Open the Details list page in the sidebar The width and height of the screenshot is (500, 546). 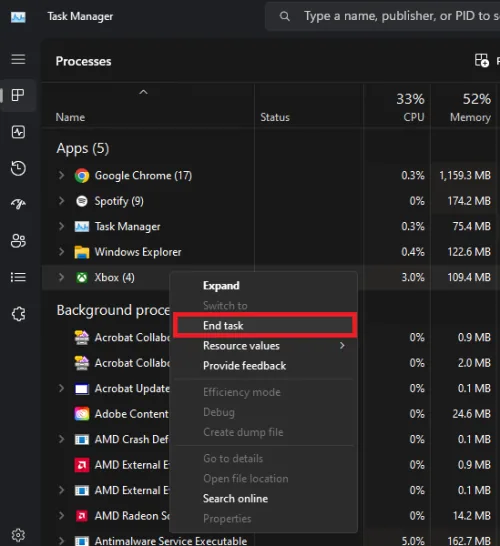pos(18,277)
